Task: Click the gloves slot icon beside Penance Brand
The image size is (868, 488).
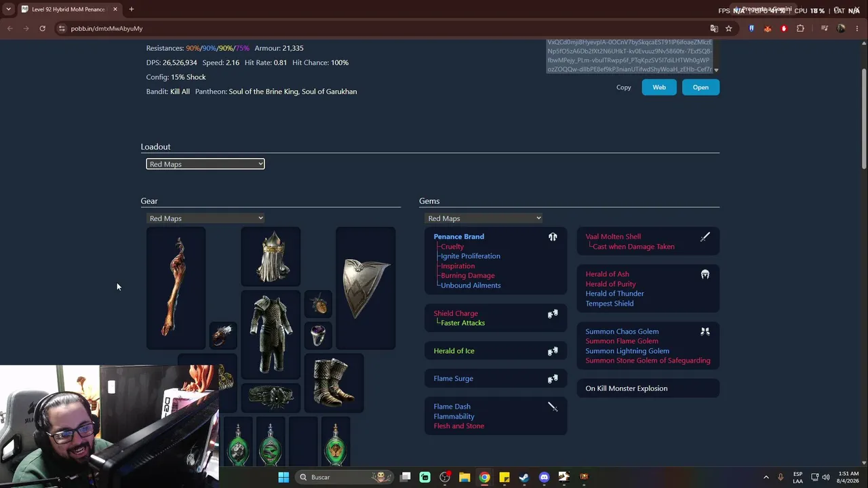Action: pos(553,237)
